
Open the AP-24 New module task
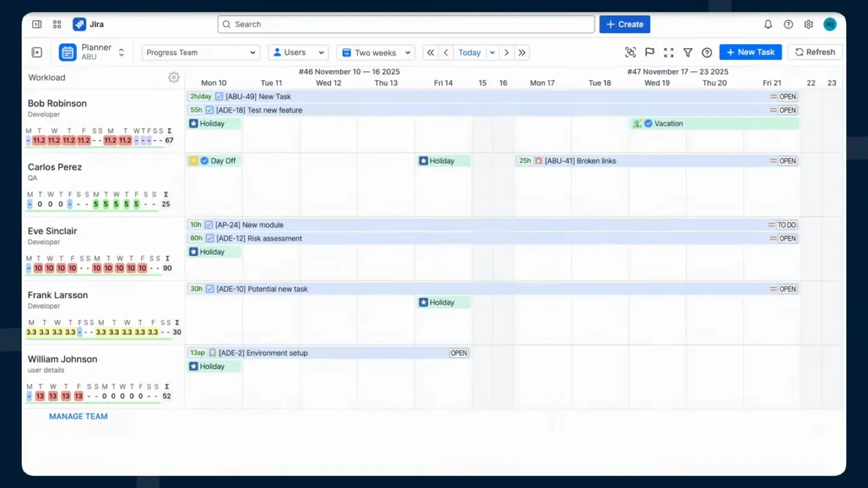pyautogui.click(x=493, y=225)
